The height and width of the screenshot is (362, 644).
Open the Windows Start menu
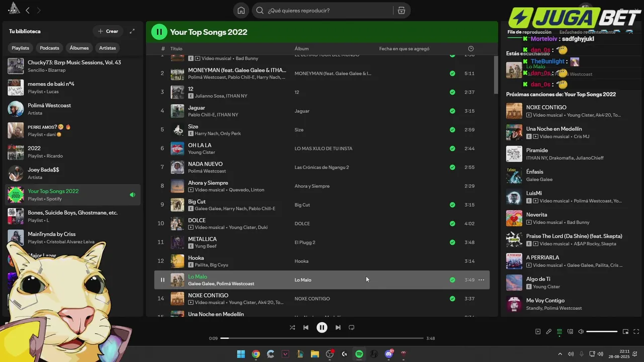[241, 354]
